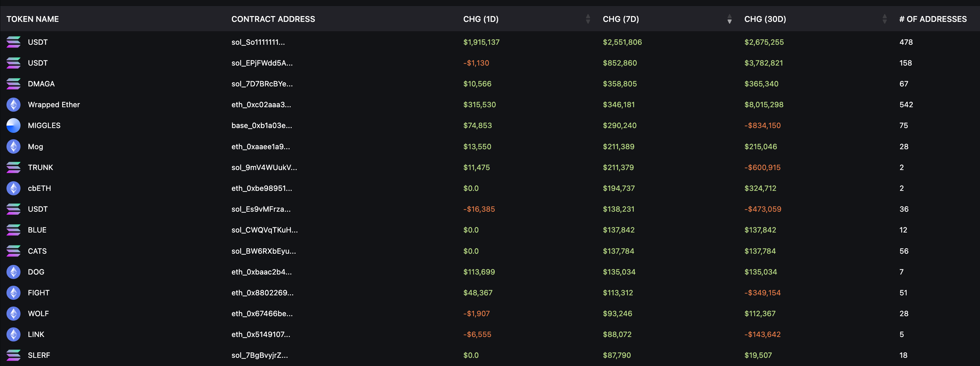Click contract address eth_0xaaee1a9...

point(261,146)
